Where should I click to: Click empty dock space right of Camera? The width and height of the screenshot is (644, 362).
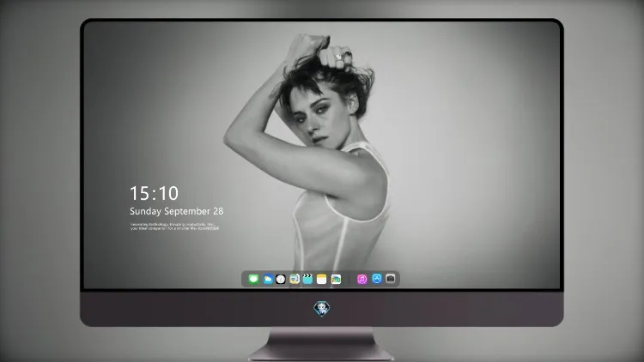tap(398, 279)
